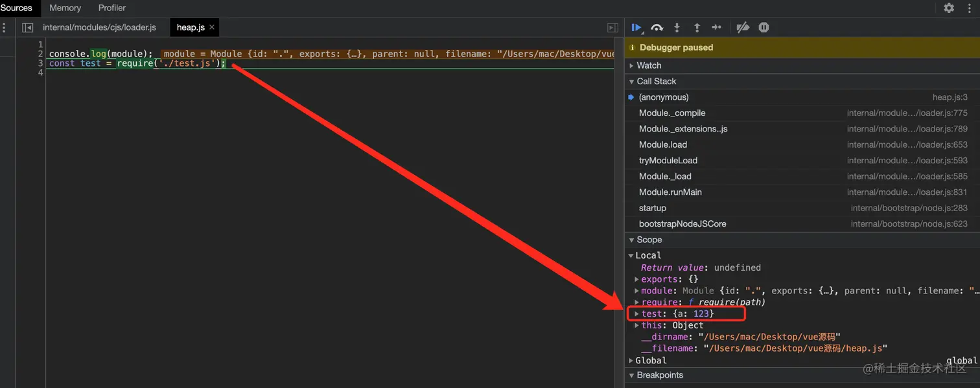Select the __dirname scope variable

click(740, 337)
